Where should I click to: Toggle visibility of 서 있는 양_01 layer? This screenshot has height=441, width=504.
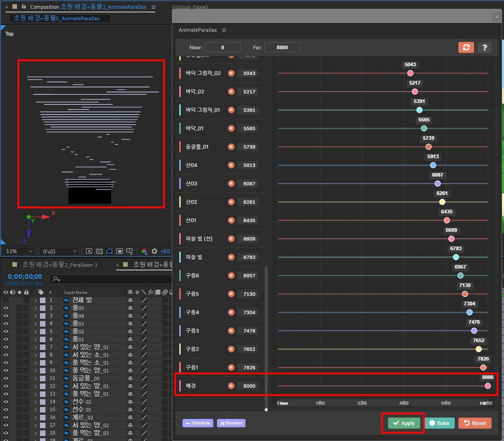coord(6,347)
